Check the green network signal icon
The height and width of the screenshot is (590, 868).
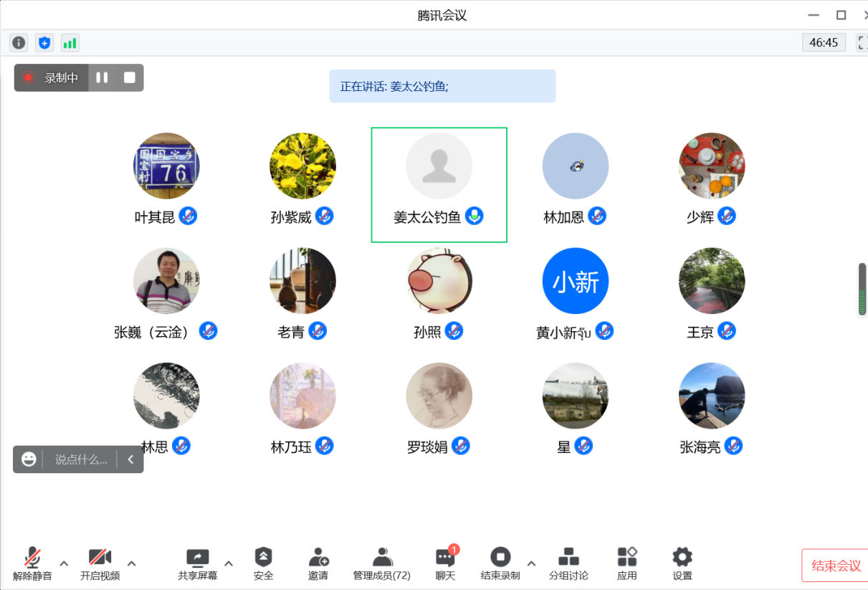coord(70,43)
